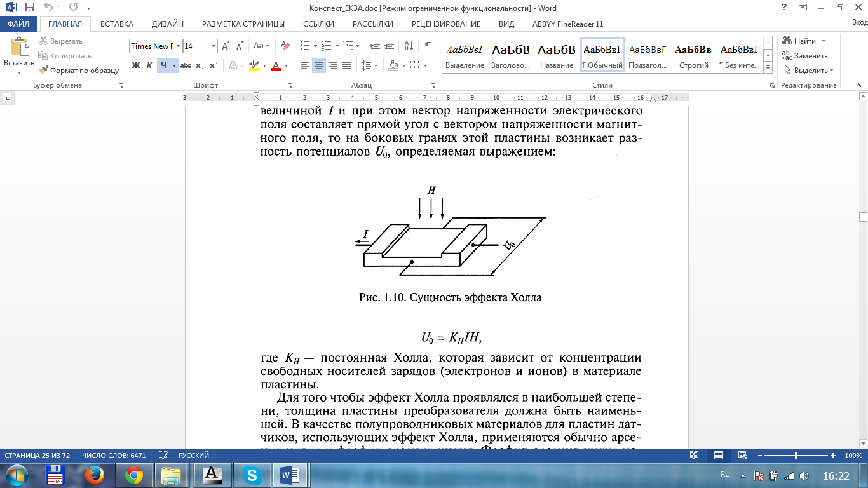Click the numbered list icon

pos(326,46)
